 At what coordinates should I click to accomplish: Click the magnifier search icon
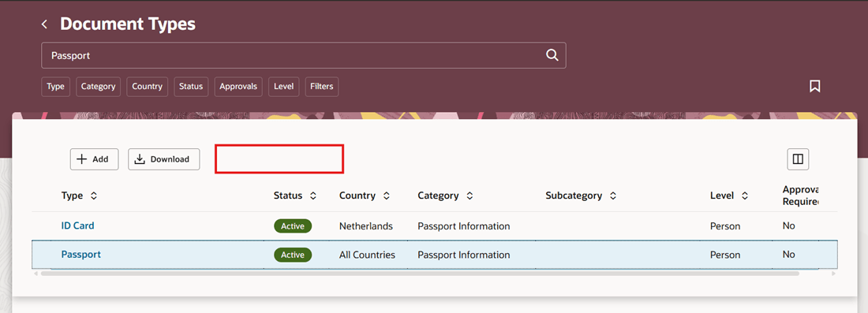coord(552,54)
